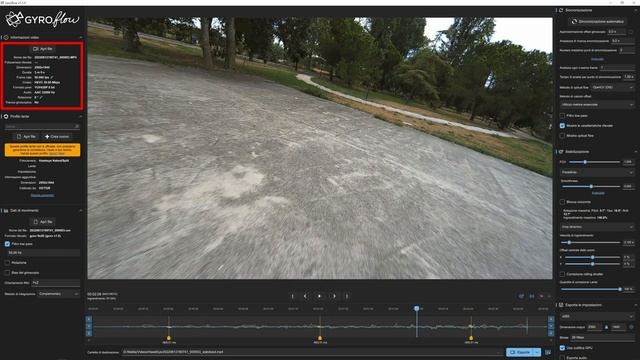This screenshot has width=640, height=360.
Task: Open the Crop dinamico dropdown
Action: [x=597, y=227]
